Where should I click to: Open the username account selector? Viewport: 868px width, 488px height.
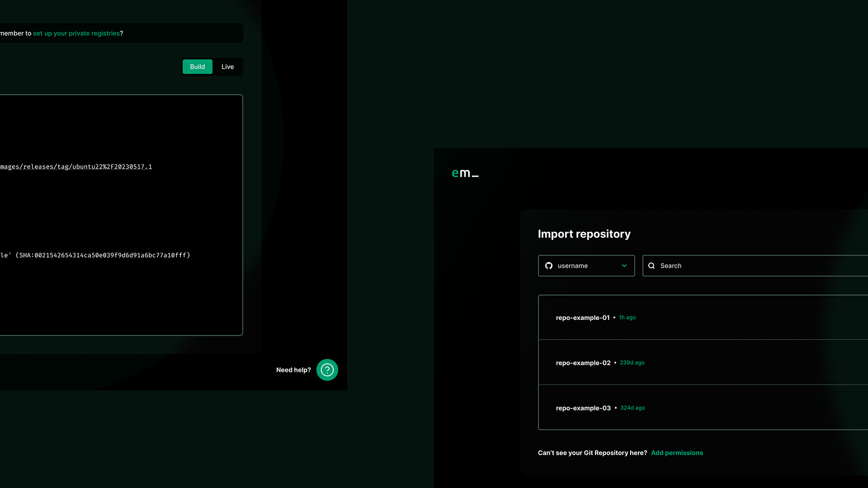click(x=579, y=266)
